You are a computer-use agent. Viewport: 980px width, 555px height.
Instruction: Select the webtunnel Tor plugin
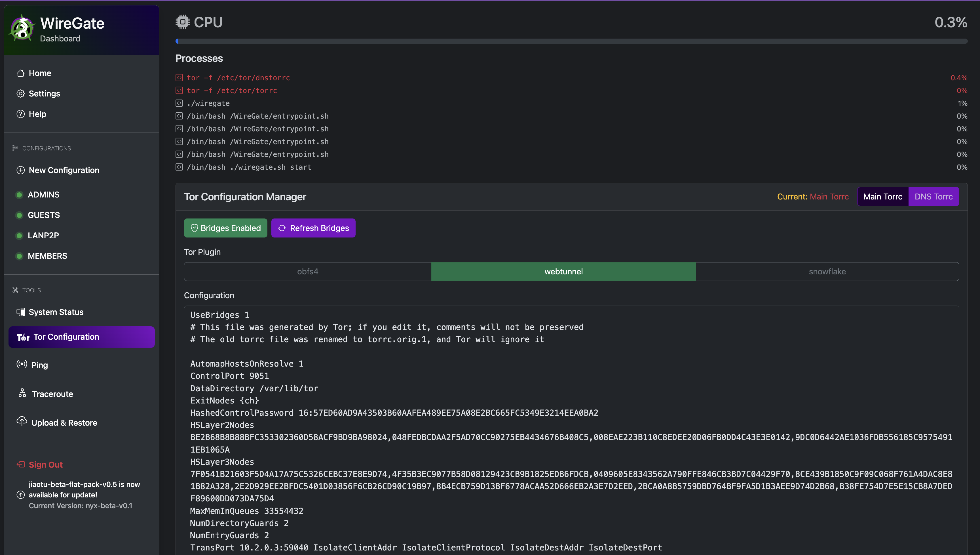pyautogui.click(x=563, y=272)
